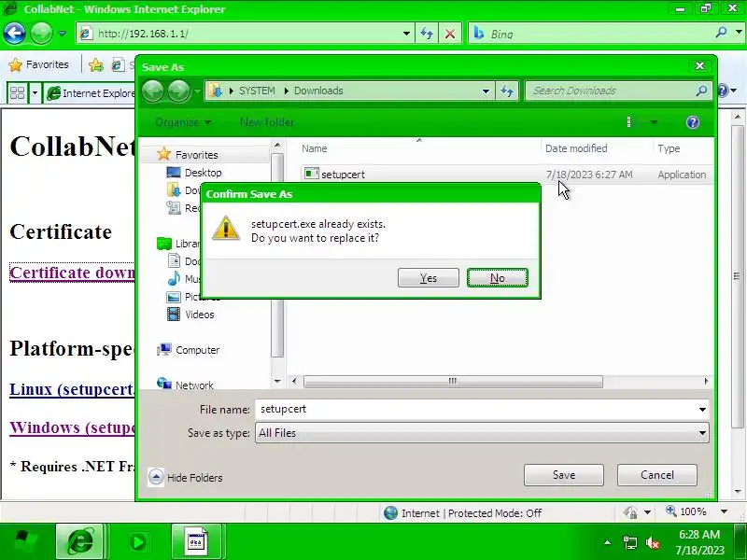Viewport: 747px width, 560px height.
Task: Confirm replacing setupcert.exe with Yes
Action: (429, 277)
